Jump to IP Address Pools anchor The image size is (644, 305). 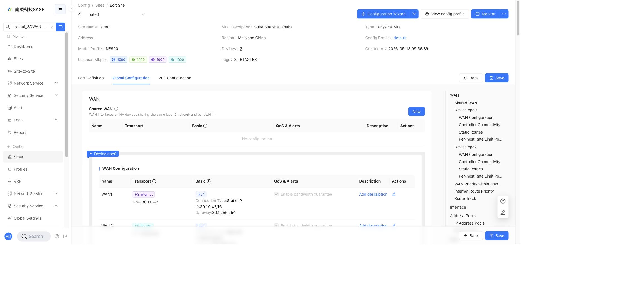coord(470,223)
